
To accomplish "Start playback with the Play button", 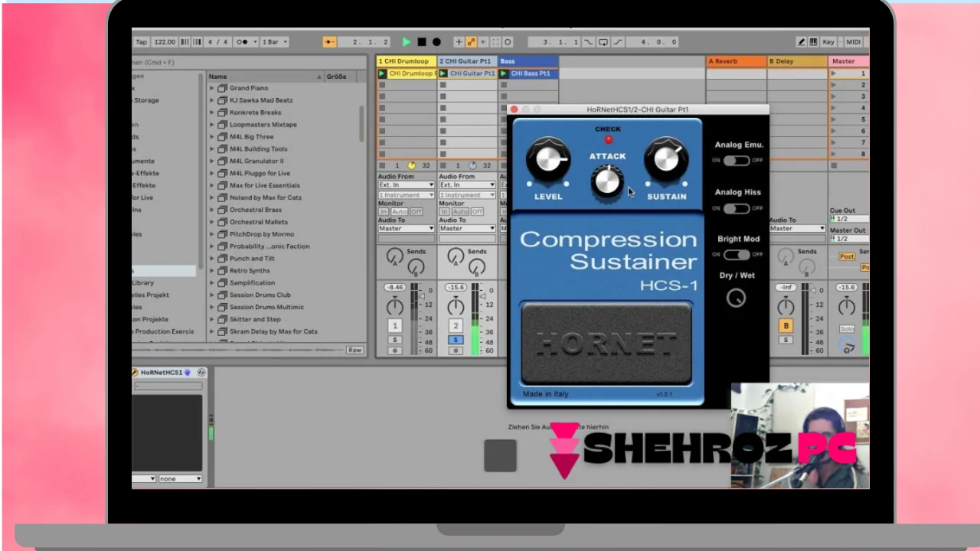I will 407,42.
